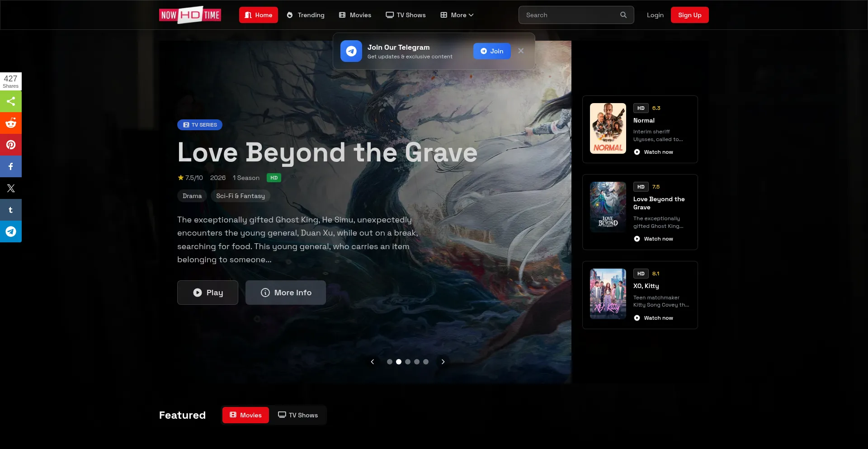
Task: Focus the Search input field
Action: [576, 15]
